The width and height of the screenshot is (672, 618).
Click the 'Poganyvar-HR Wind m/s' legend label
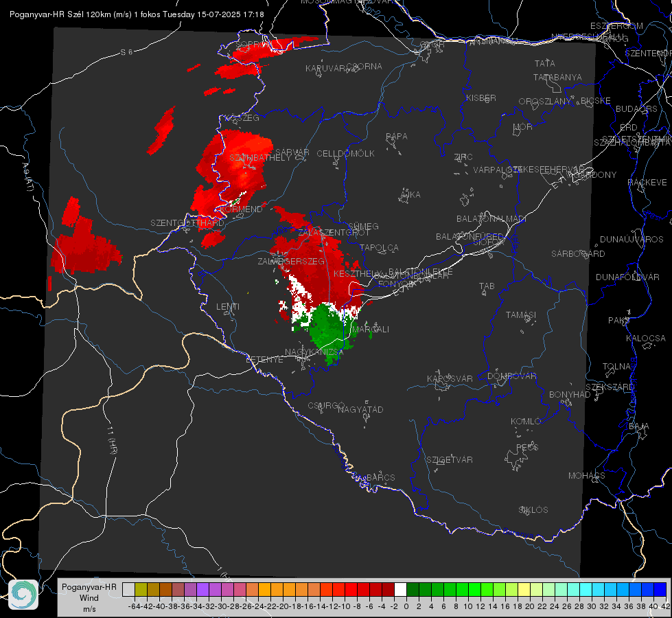click(x=89, y=598)
